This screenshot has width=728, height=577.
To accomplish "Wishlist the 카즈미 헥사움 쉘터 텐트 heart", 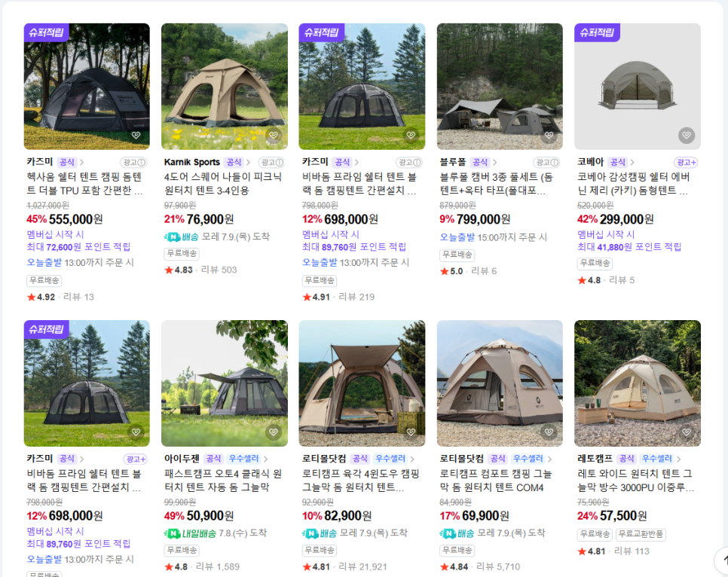I will coord(136,135).
